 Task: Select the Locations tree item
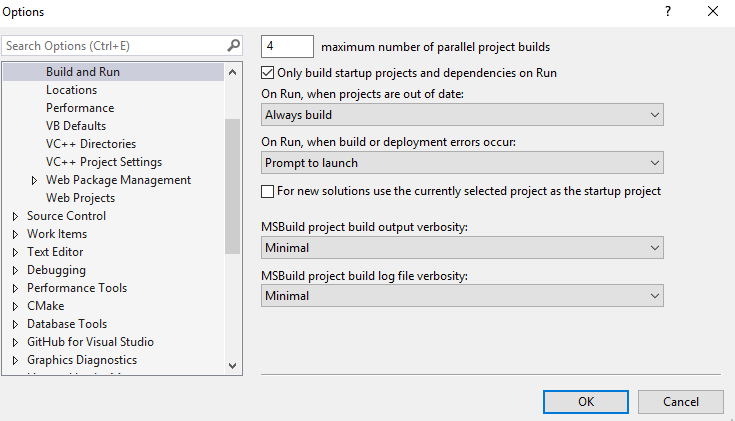click(x=71, y=90)
